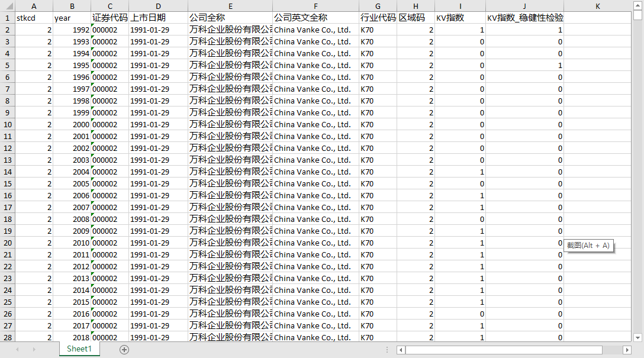Click stkcd value in row 17
The height and width of the screenshot is (358, 644).
coord(34,207)
